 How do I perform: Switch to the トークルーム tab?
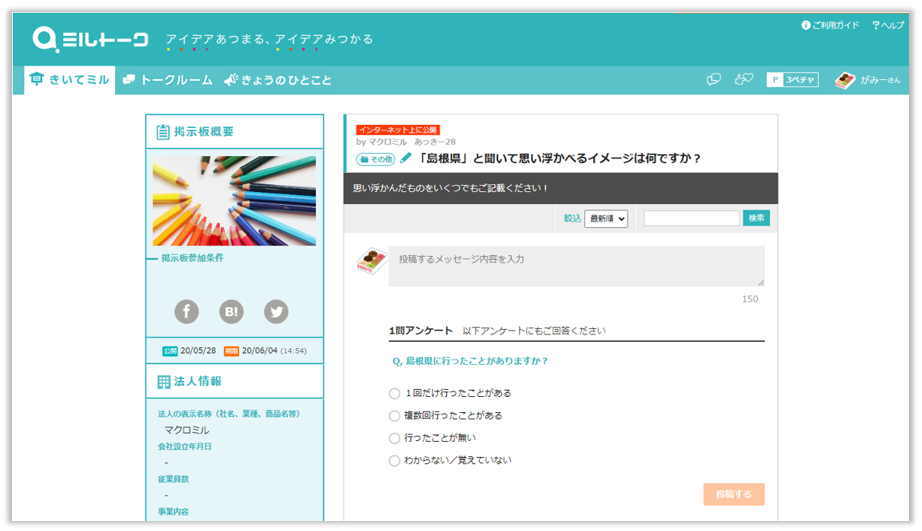coord(167,80)
